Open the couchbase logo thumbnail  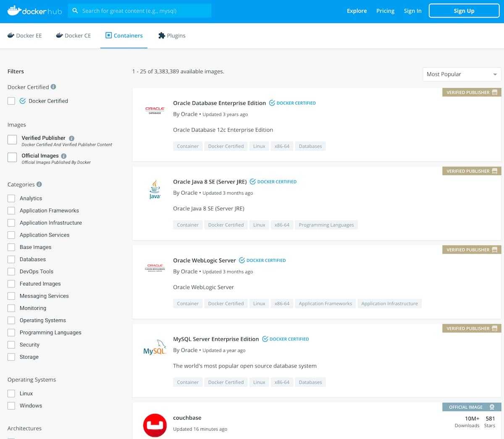click(x=155, y=425)
